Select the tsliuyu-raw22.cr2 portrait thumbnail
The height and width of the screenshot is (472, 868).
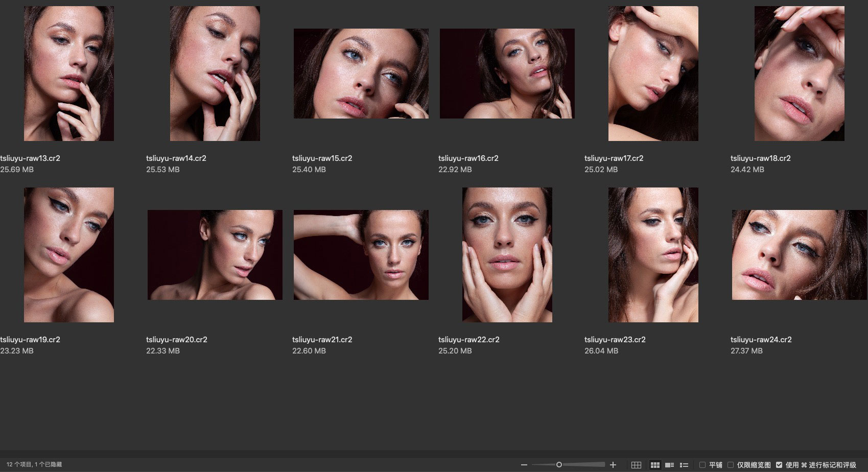point(507,254)
